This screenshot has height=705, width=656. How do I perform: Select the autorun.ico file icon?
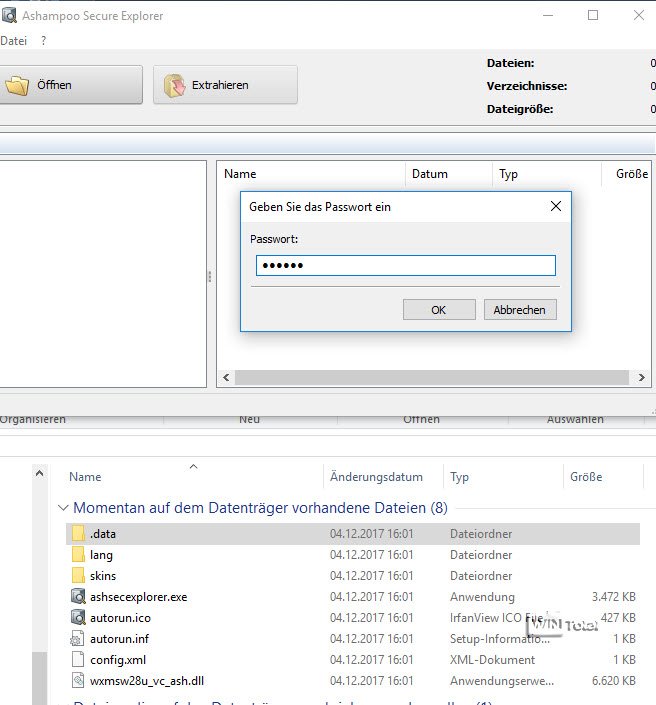[78, 617]
